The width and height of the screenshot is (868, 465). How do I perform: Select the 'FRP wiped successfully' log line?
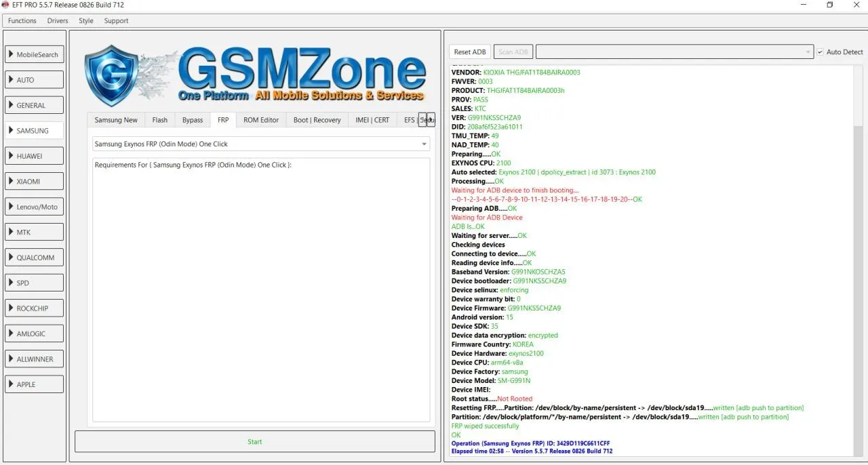486,426
